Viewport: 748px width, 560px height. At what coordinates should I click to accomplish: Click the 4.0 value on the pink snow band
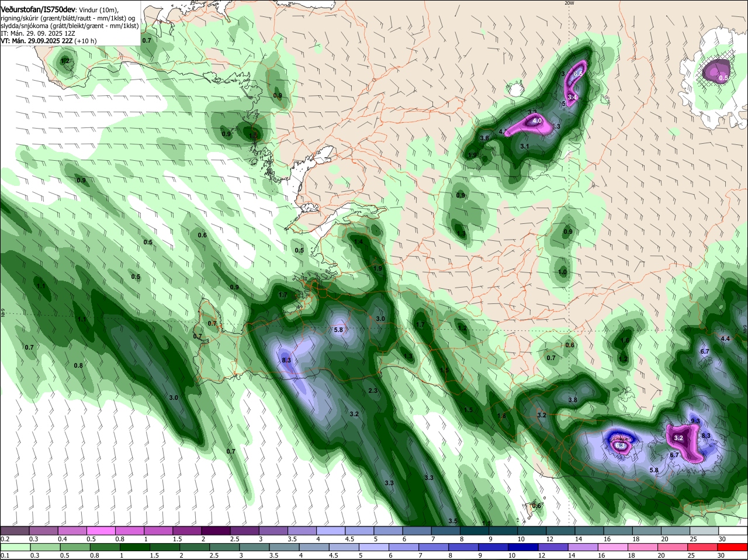pos(537,121)
